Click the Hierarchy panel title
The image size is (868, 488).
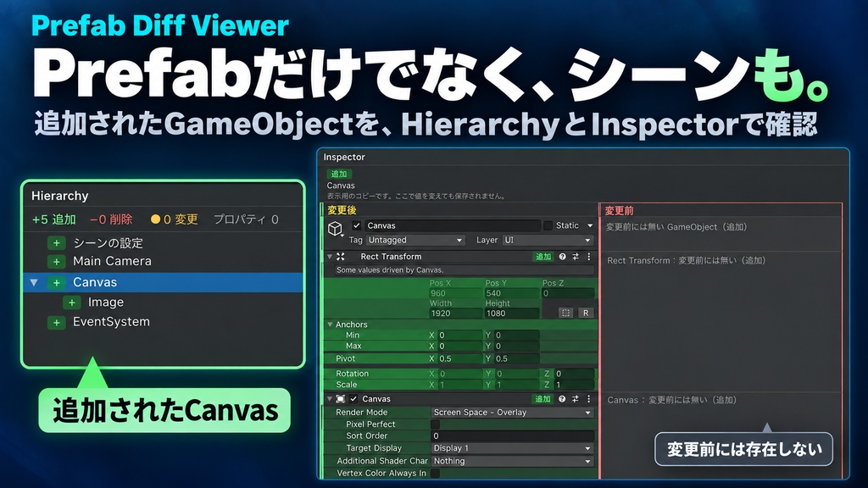(60, 196)
